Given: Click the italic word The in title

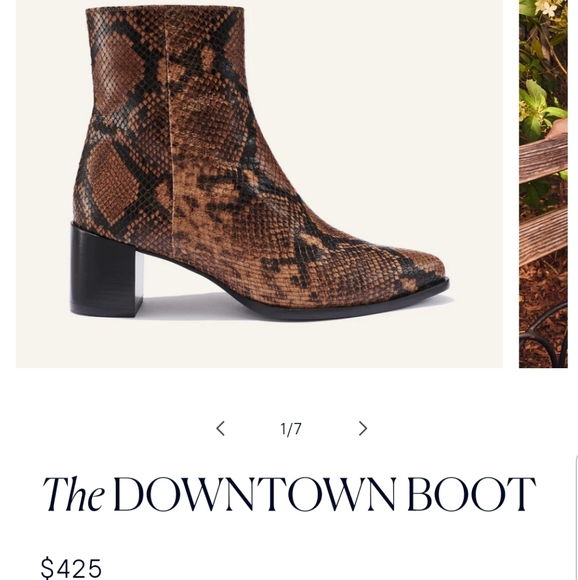Looking at the screenshot, I should 73,494.
